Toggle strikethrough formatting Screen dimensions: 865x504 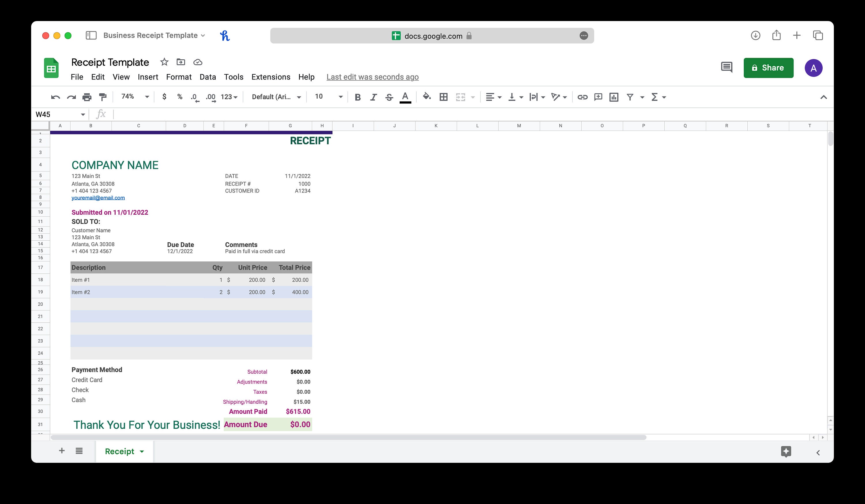[x=389, y=97]
